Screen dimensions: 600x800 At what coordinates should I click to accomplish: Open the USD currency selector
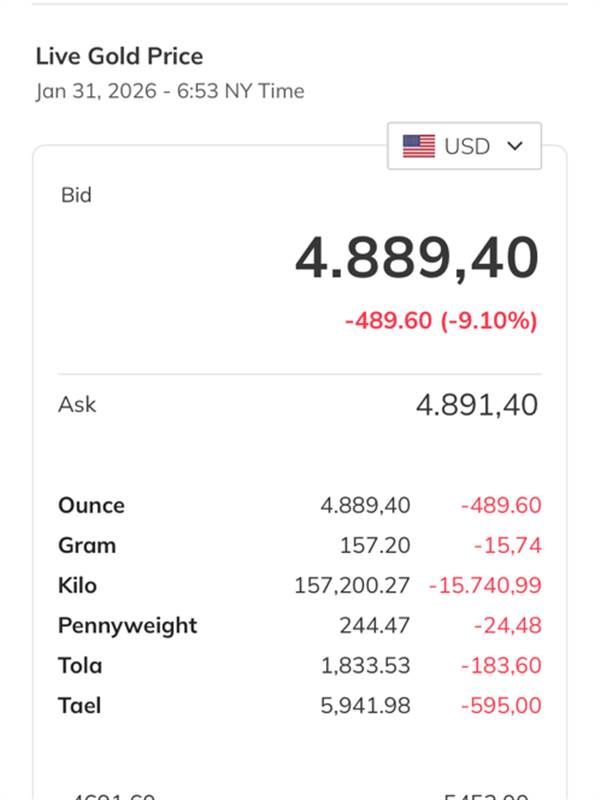464,147
